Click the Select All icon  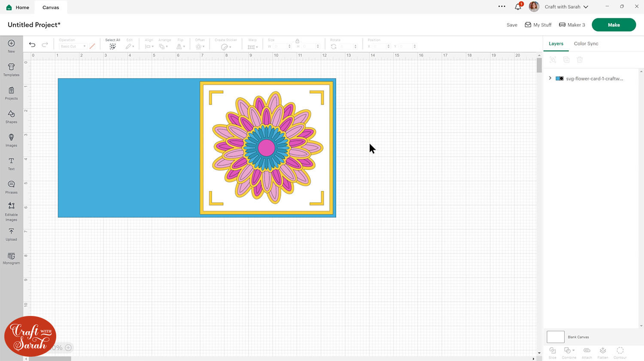[x=112, y=46]
